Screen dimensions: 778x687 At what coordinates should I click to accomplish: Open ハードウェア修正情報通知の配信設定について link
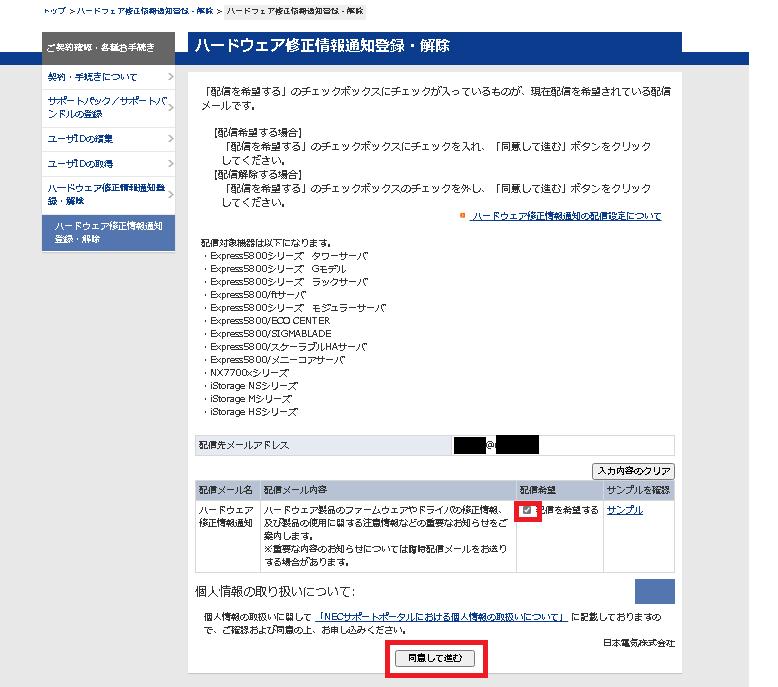(566, 216)
